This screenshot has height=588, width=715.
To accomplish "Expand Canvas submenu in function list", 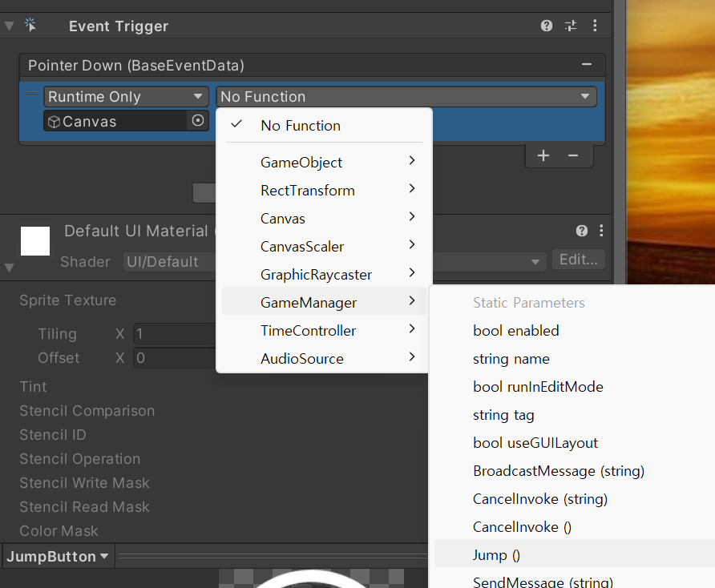I will tap(324, 219).
